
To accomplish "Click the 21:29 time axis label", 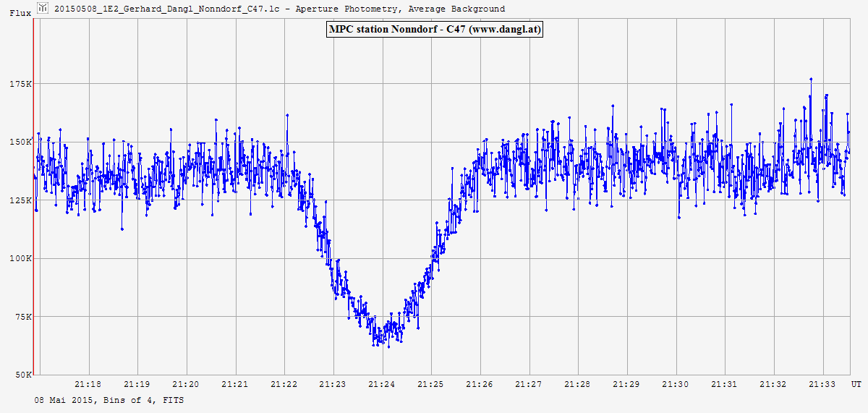I will [626, 384].
